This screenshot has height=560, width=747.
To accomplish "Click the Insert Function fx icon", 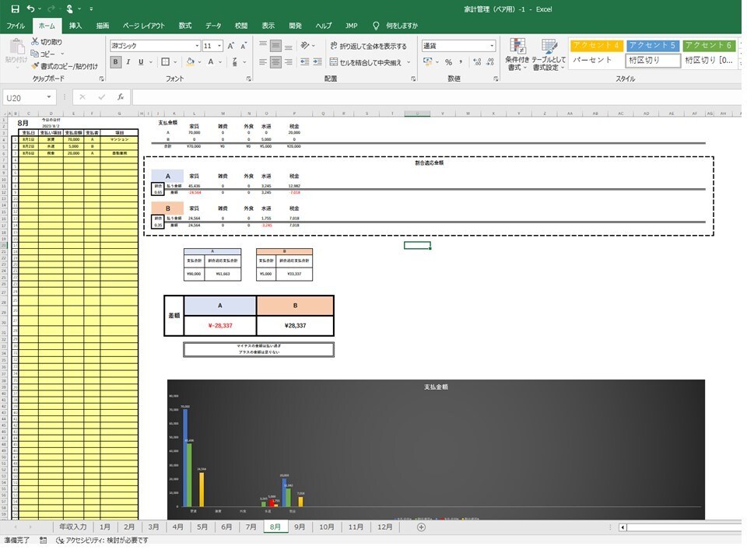I will pos(121,97).
